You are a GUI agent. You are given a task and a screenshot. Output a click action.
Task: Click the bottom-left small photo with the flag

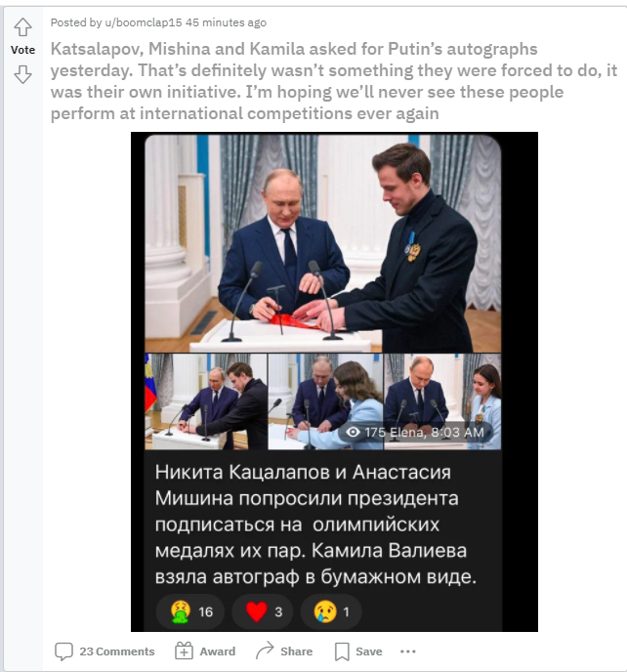(x=206, y=401)
